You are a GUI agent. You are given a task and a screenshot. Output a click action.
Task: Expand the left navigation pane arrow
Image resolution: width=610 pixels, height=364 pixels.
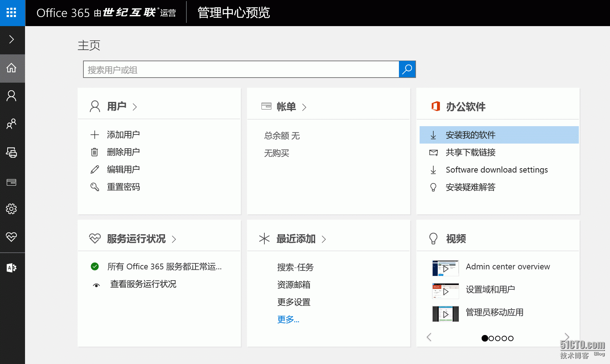point(11,39)
